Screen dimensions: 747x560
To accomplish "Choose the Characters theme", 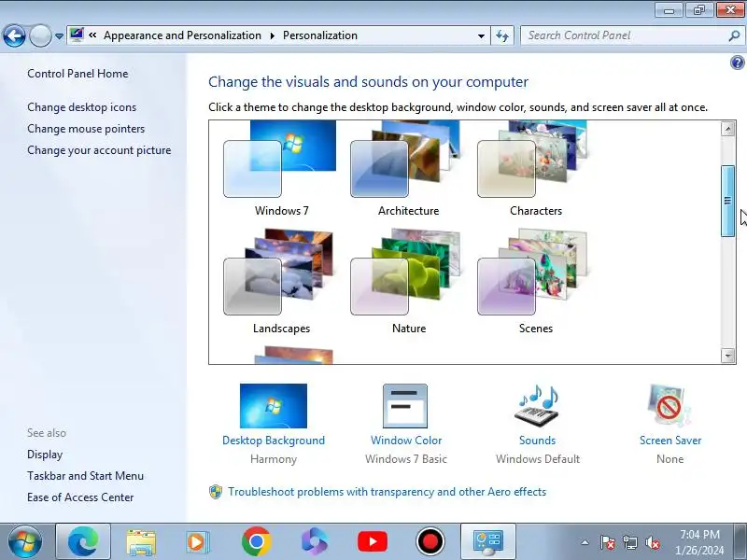I will pyautogui.click(x=532, y=160).
